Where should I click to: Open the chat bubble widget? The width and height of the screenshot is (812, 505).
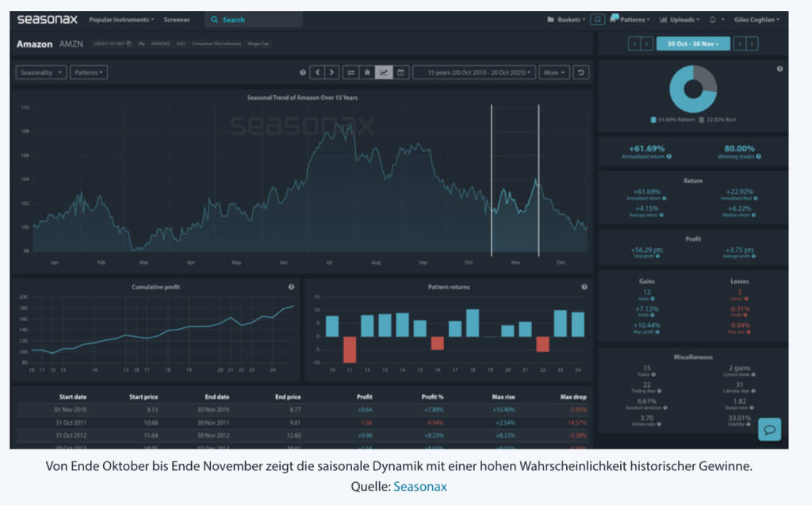pos(769,429)
